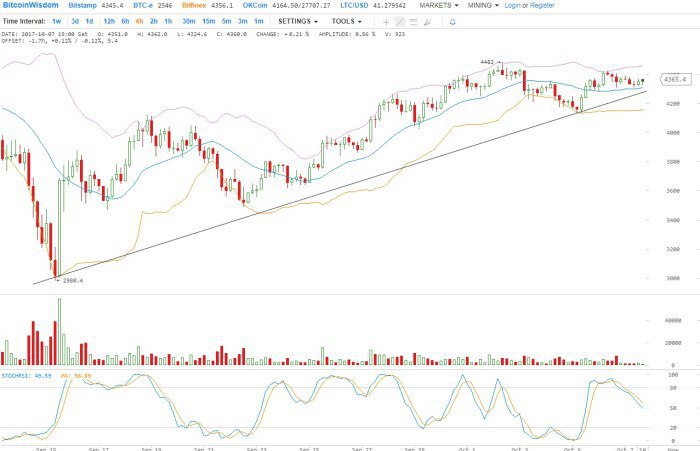Click the Time Interval label

point(24,21)
